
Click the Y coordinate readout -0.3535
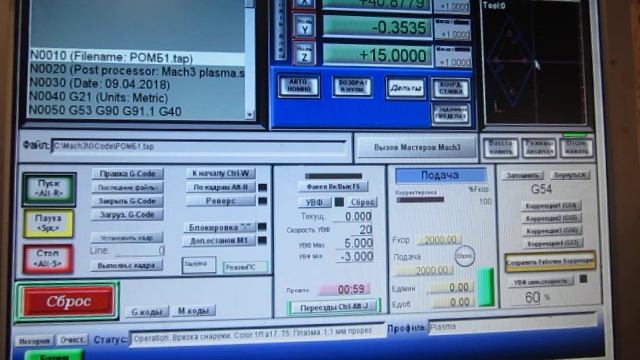click(377, 28)
